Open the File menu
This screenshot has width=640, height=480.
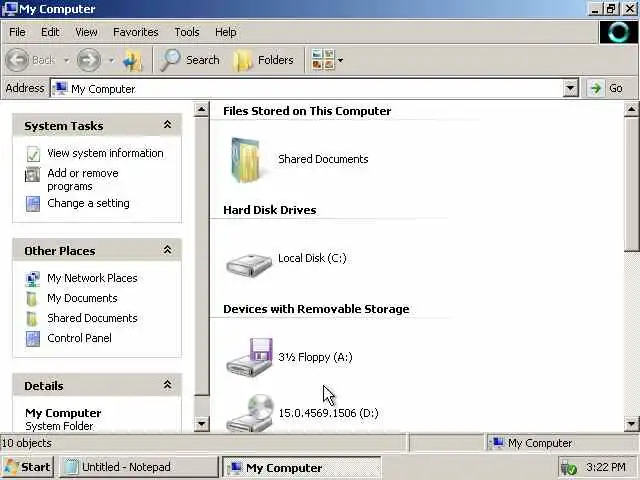pos(17,32)
